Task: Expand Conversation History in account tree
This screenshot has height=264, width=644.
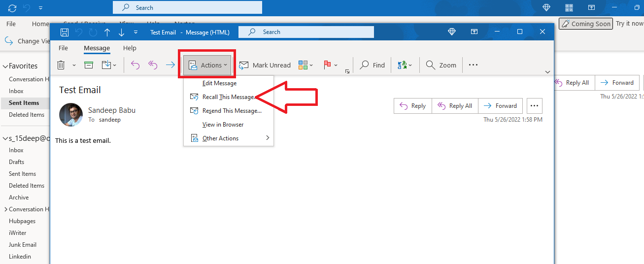Action: (5, 209)
